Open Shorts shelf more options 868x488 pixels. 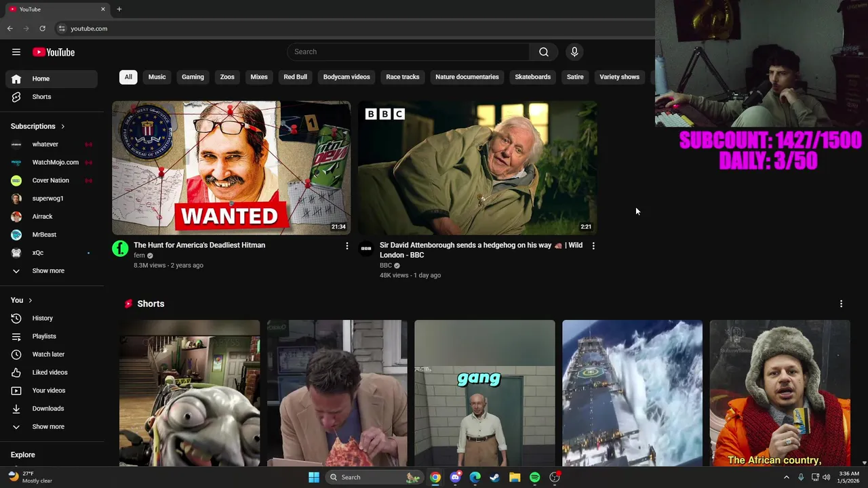(x=842, y=304)
